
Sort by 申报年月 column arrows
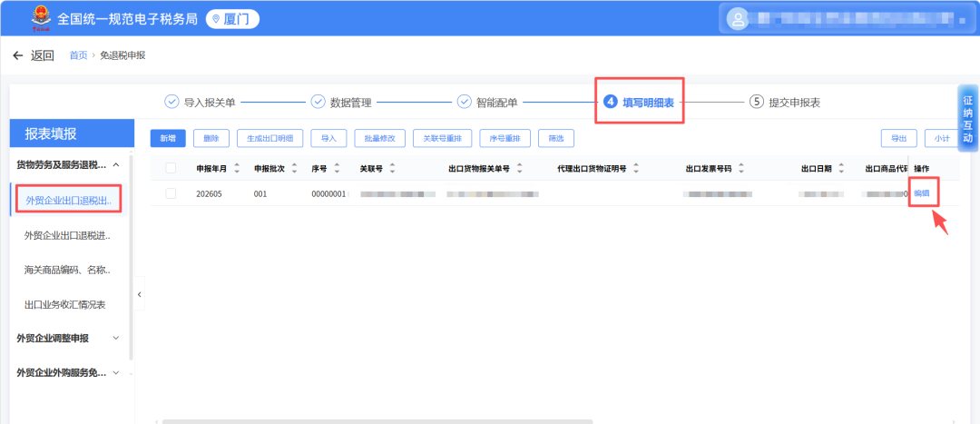[x=236, y=168]
